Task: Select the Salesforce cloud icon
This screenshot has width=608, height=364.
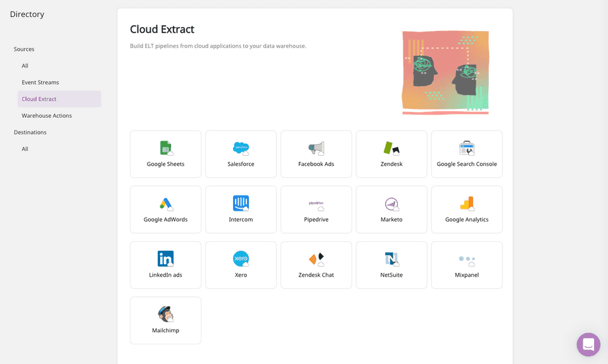Action: (x=241, y=148)
